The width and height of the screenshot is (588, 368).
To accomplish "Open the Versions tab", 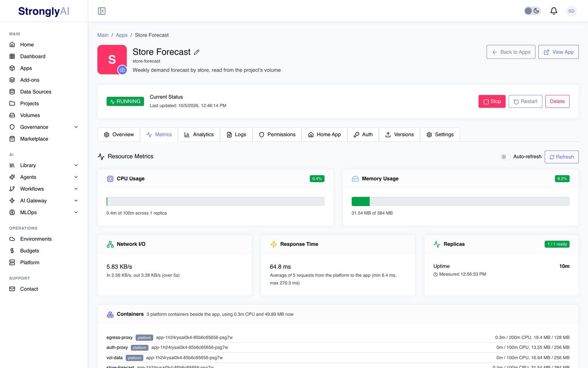I will click(399, 135).
